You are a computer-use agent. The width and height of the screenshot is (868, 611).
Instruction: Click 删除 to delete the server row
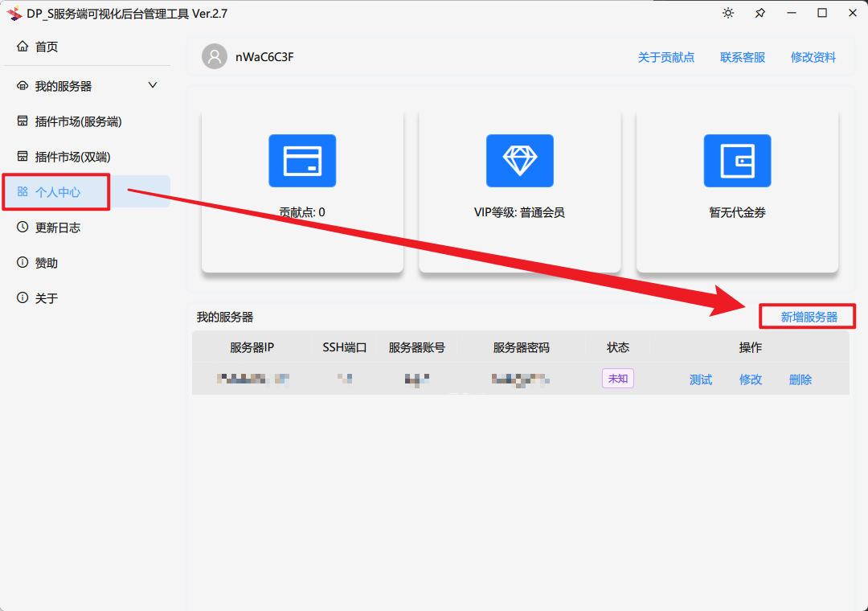pos(800,379)
